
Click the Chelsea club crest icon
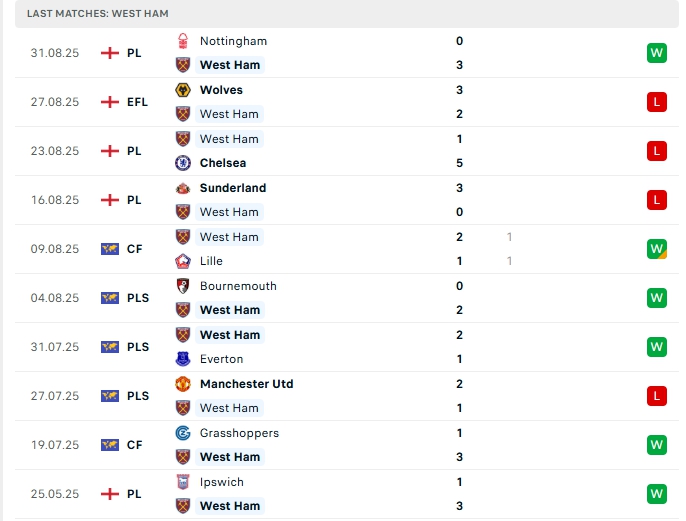(x=183, y=163)
